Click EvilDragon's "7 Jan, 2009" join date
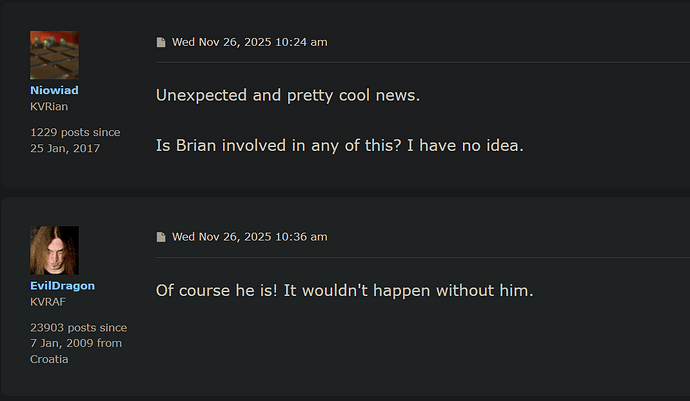Image resolution: width=690 pixels, height=401 pixels. pos(62,343)
